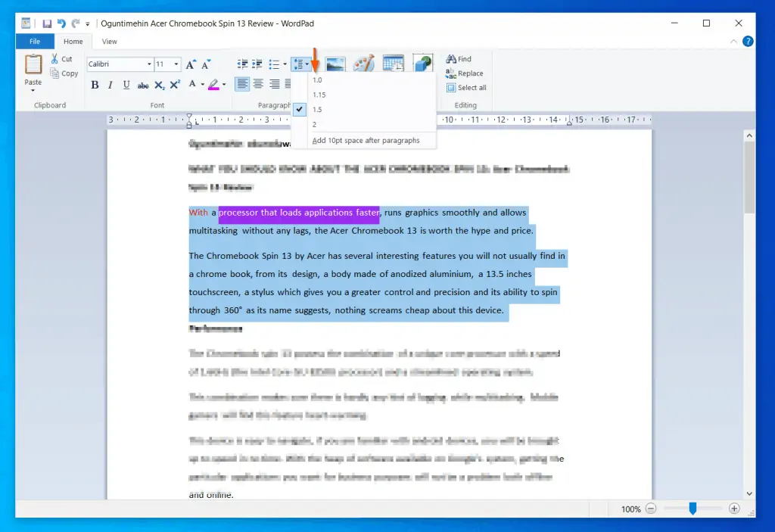Toggle Add 10pt space after paragraphs

366,141
